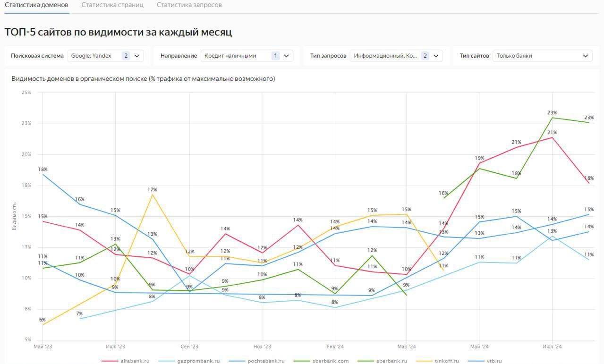Viewport: 604px width, 364px height.
Task: Click the yellow tinkoff.ru 17% peak point
Action: pos(152,195)
